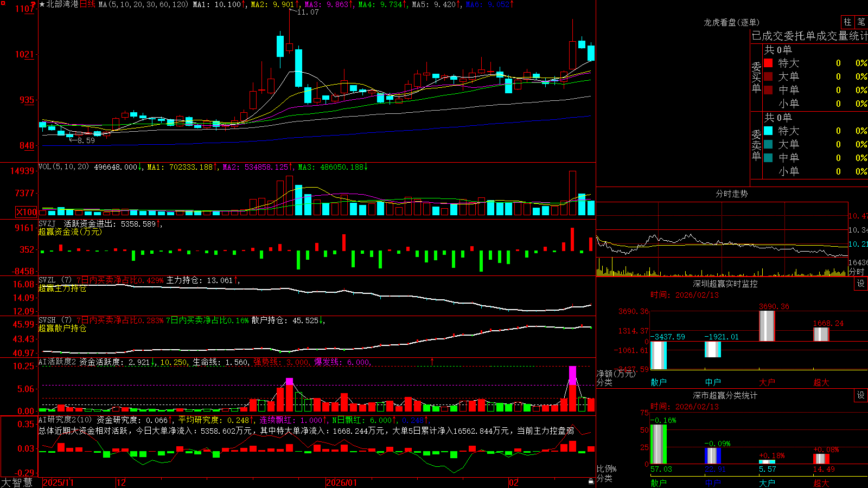Click the red arrow marker above activity chart
This screenshot has height=488, width=868.
point(432,361)
